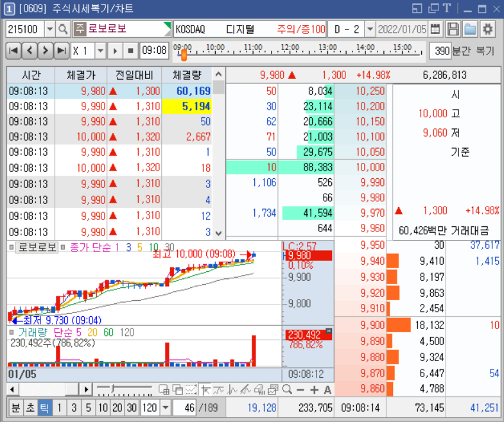Click the 09:08 replay time field

click(154, 51)
